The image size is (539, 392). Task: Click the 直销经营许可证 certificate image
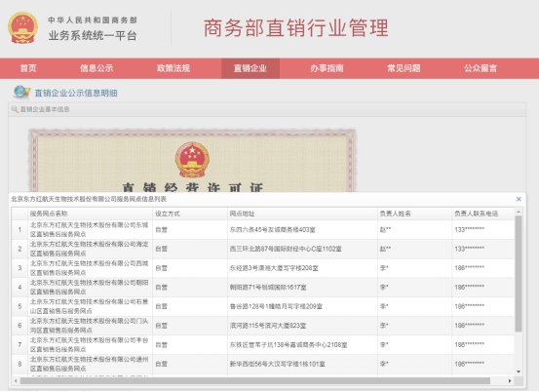click(x=193, y=160)
